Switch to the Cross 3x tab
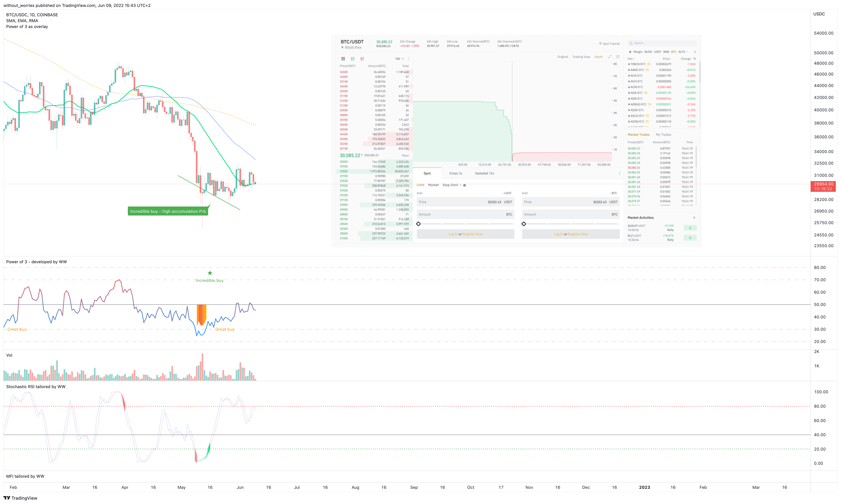This screenshot has width=841, height=504. (x=455, y=173)
